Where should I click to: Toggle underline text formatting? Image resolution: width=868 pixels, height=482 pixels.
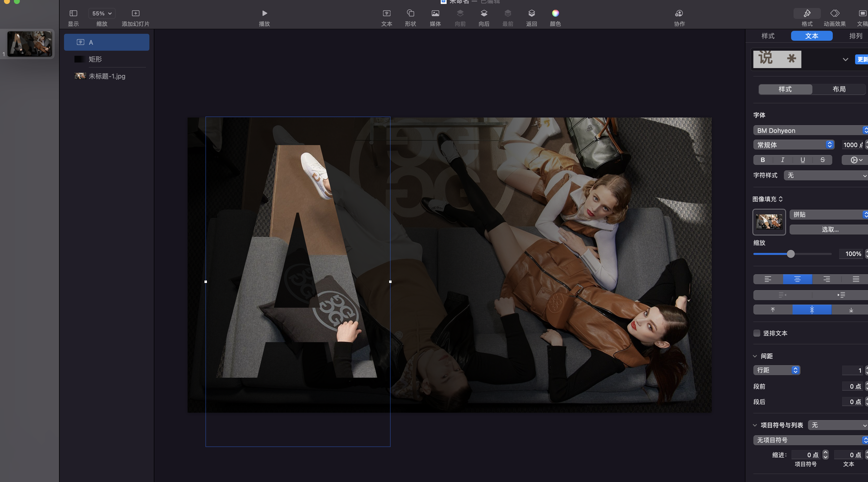[803, 160]
